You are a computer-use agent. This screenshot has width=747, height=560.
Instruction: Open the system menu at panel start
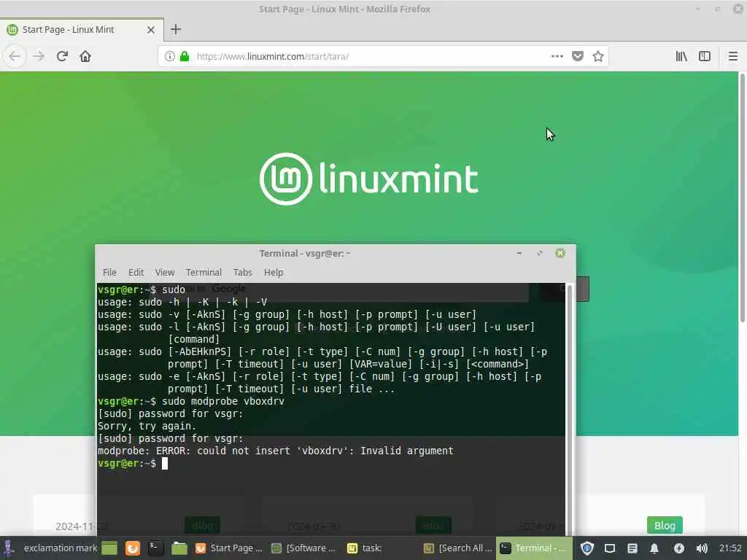click(x=9, y=548)
